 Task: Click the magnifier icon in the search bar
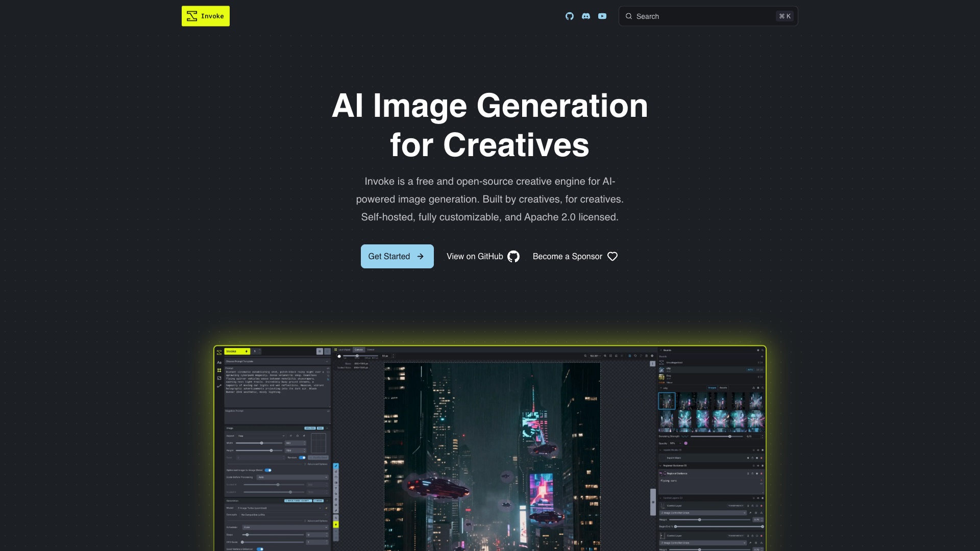click(x=629, y=16)
